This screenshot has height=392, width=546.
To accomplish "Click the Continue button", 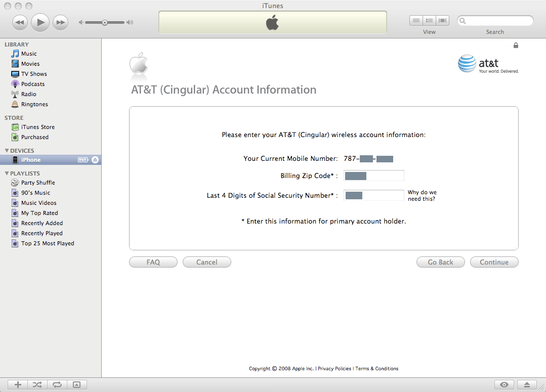I will click(x=494, y=262).
